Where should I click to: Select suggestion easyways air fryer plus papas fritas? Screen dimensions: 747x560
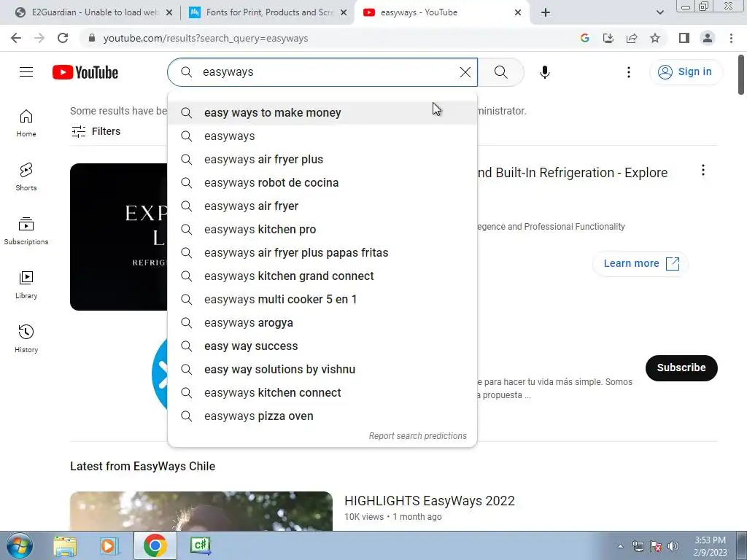coord(322,253)
